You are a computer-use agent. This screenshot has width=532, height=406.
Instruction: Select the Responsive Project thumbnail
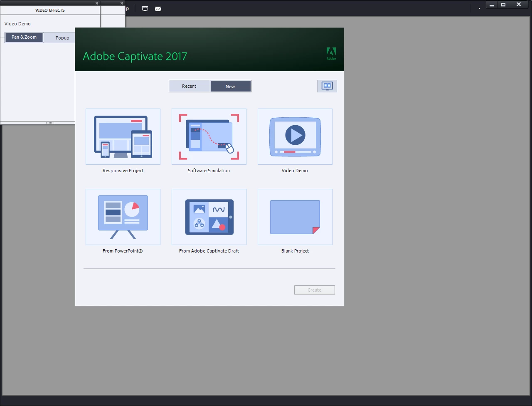(x=123, y=136)
